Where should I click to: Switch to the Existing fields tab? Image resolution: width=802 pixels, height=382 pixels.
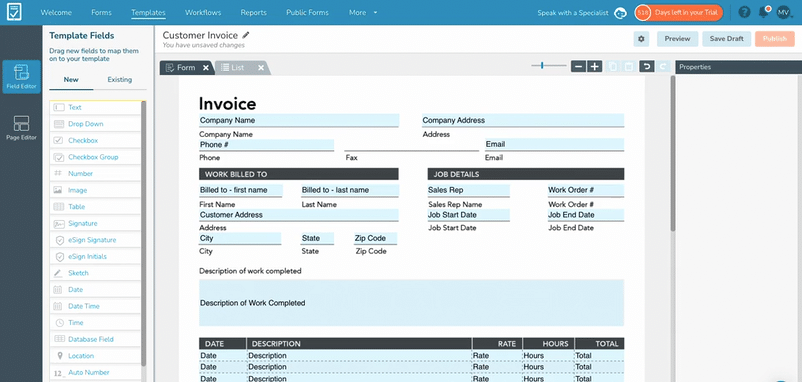(120, 80)
